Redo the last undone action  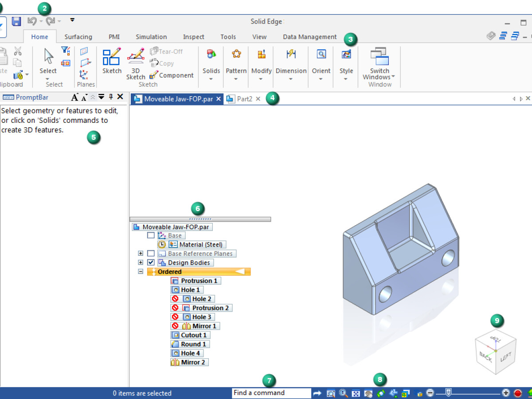(50, 21)
